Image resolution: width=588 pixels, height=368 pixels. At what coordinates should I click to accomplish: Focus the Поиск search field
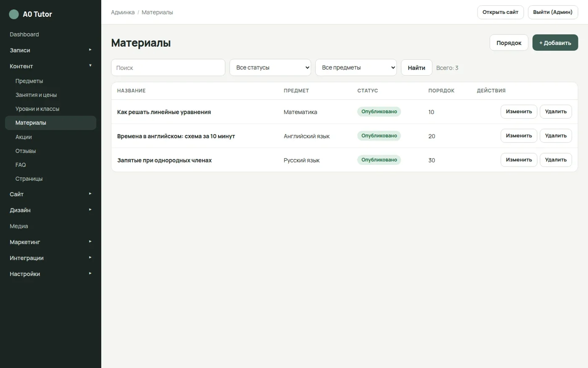click(168, 68)
